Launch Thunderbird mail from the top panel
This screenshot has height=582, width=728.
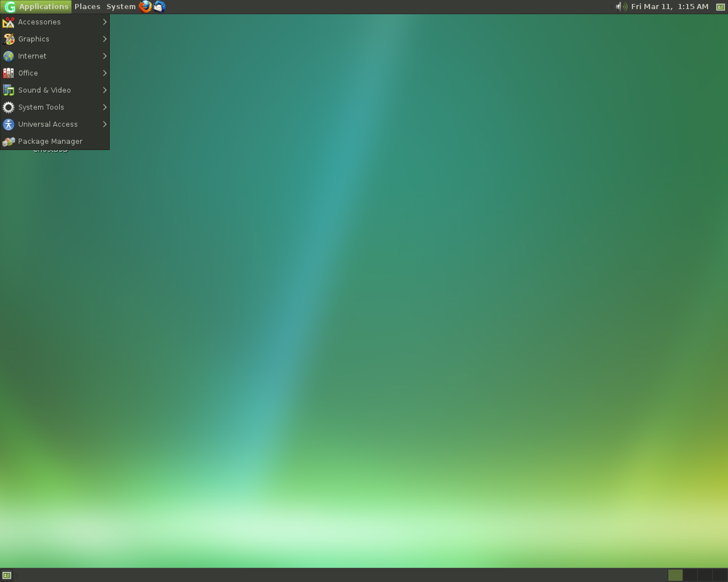click(160, 7)
